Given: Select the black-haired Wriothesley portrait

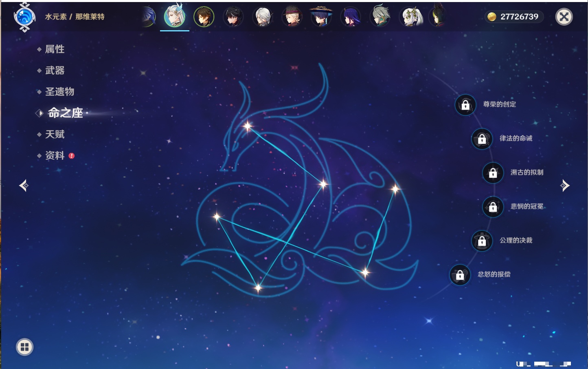Looking at the screenshot, I should (233, 17).
